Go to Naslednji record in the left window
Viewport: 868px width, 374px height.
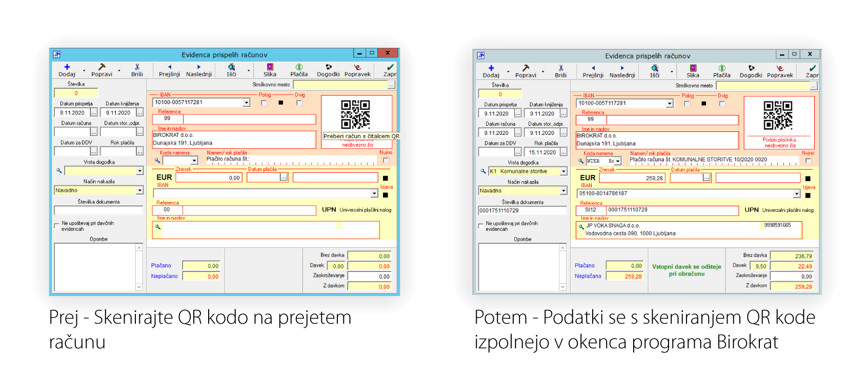click(x=199, y=67)
